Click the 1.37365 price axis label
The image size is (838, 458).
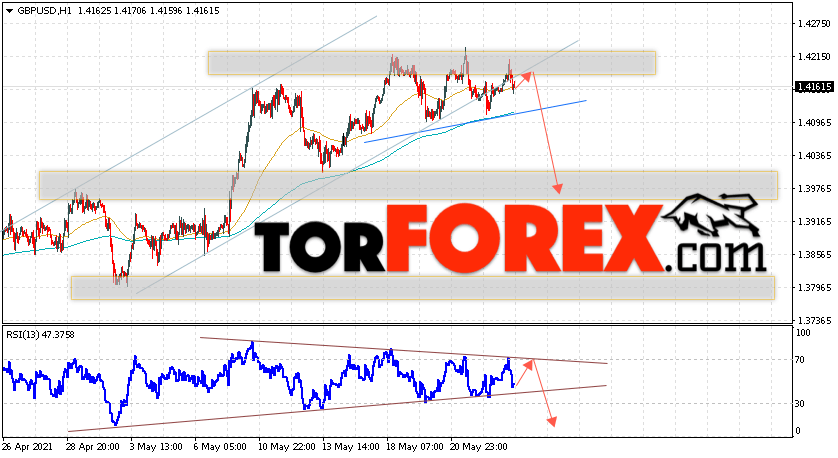[814, 321]
